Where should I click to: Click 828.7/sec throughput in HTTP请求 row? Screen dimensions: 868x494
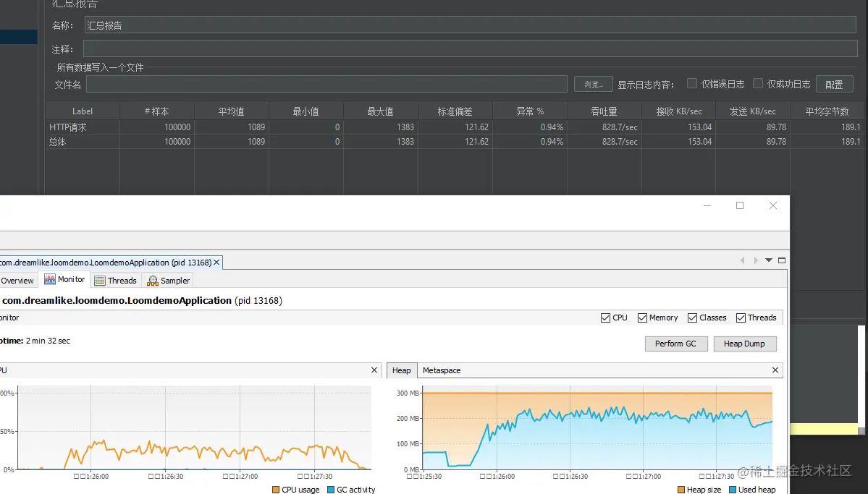click(620, 127)
